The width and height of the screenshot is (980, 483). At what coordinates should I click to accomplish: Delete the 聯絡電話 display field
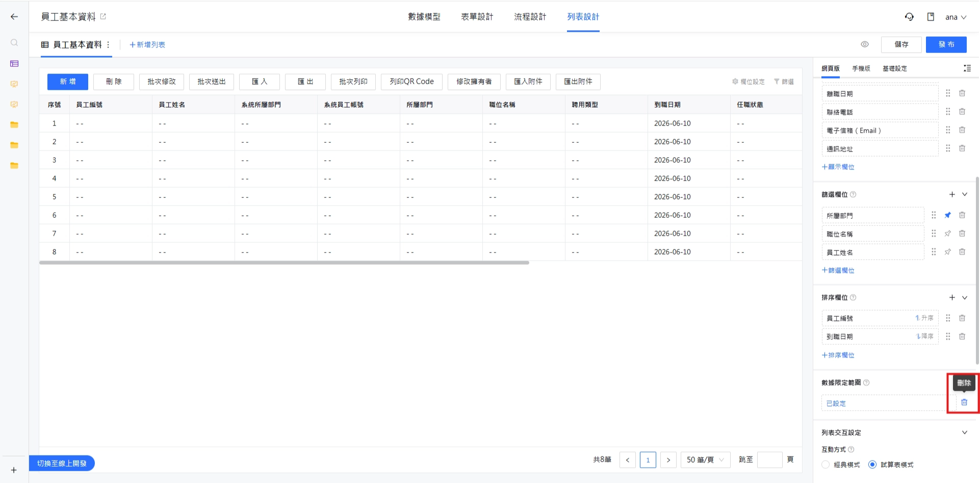pos(962,112)
